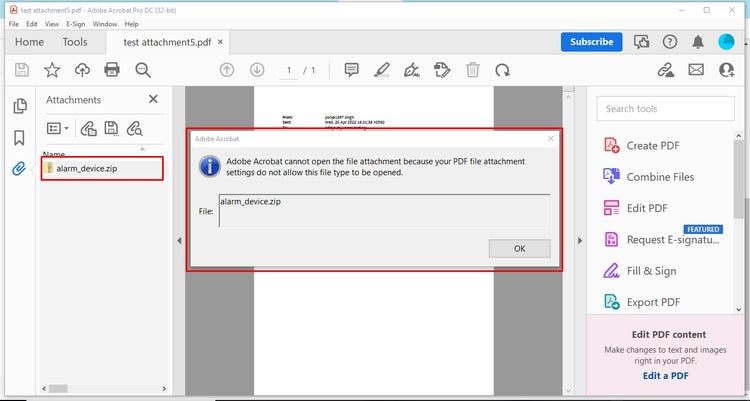Viewport: 750px width, 401px height.
Task: Close the Attachments panel
Action: pos(153,99)
